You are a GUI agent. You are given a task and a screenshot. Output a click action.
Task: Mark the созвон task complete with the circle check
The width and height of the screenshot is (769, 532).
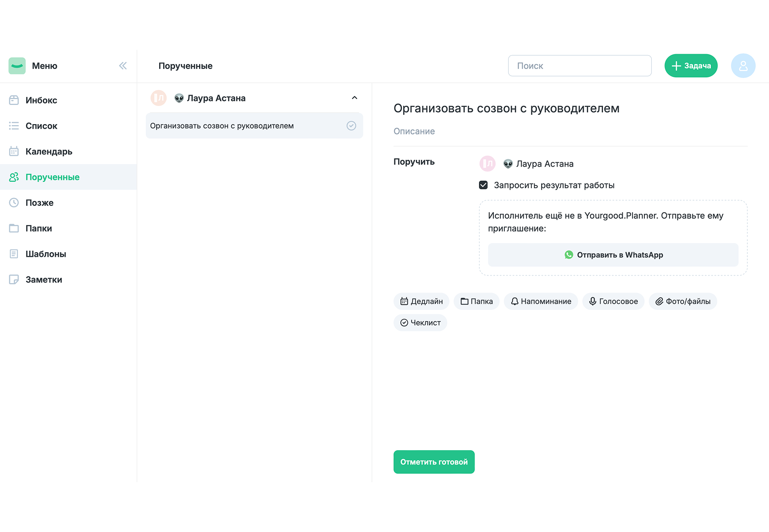(351, 126)
